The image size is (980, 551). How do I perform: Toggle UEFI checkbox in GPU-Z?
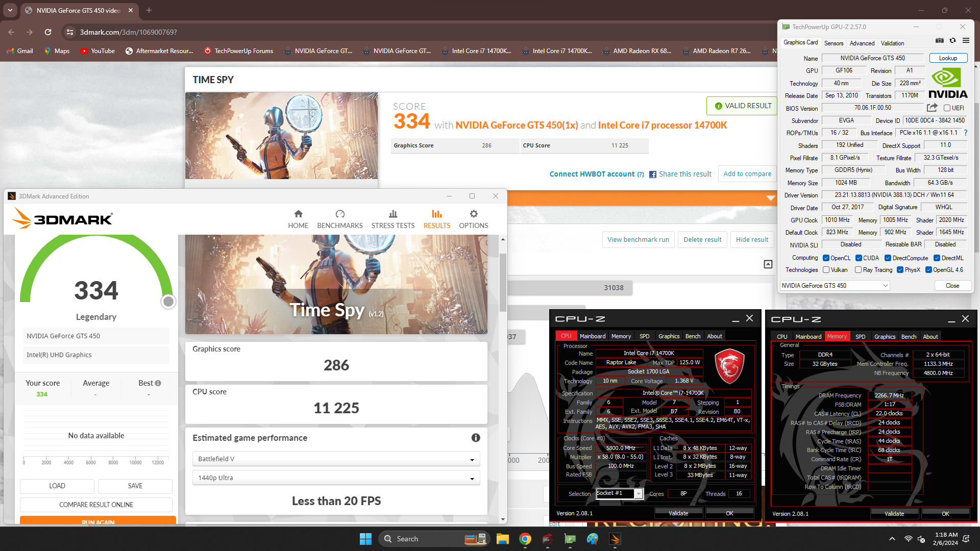point(947,108)
